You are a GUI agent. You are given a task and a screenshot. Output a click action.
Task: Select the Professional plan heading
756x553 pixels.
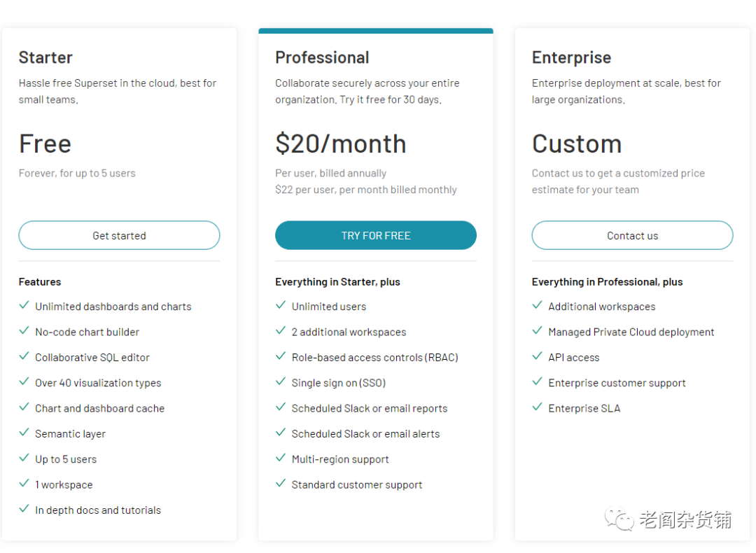click(322, 57)
